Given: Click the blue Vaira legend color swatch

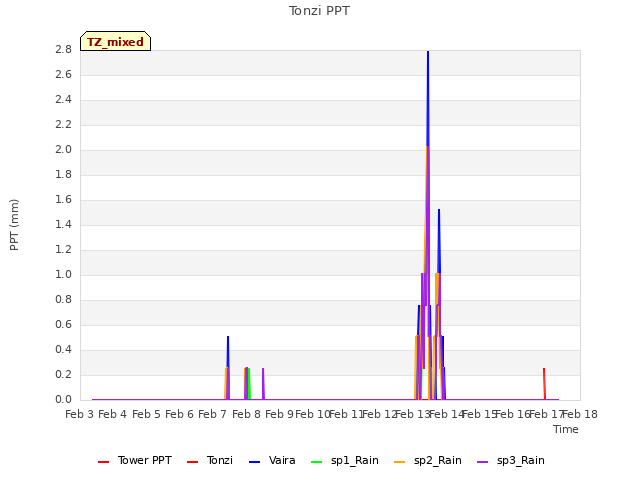Looking at the screenshot, I should (x=254, y=462).
